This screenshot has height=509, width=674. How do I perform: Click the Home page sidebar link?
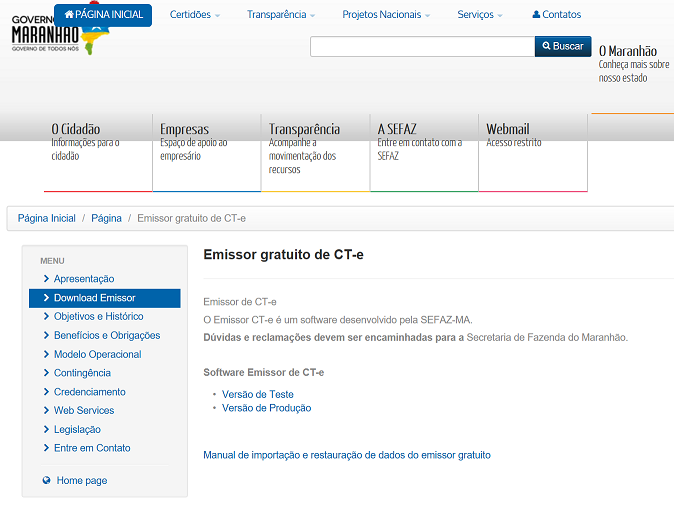pos(82,481)
